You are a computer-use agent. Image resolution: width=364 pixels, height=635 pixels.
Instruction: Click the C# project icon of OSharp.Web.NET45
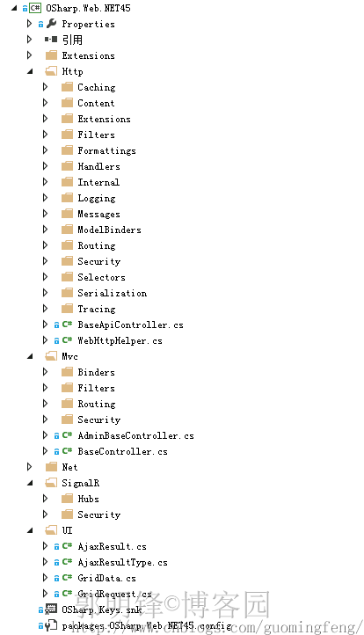35,8
